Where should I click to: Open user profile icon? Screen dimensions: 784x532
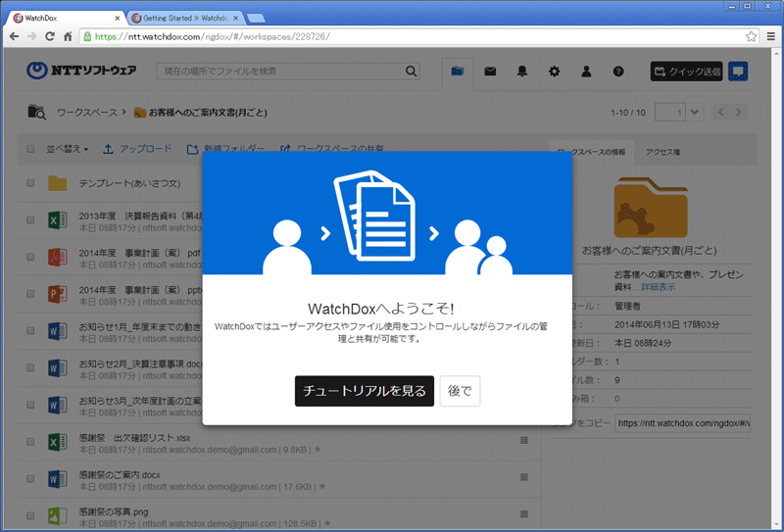click(586, 72)
